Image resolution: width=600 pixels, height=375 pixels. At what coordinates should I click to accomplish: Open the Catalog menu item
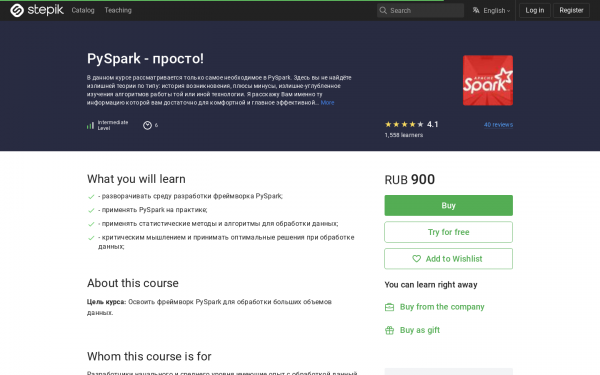83,10
